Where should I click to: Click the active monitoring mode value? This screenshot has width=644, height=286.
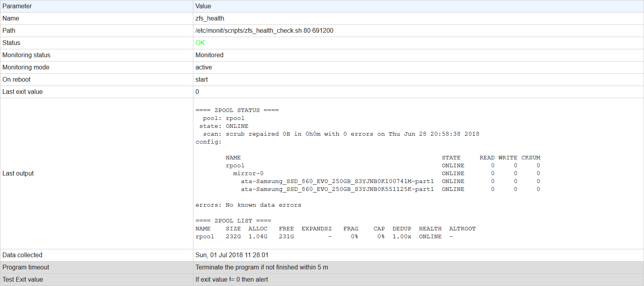pyautogui.click(x=204, y=67)
